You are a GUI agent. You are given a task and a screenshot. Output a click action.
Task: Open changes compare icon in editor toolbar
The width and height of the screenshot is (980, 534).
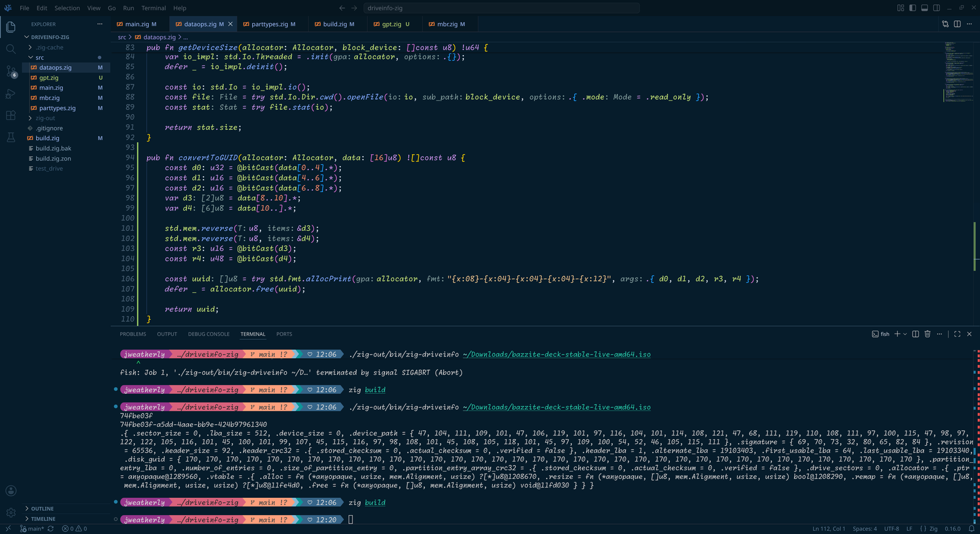945,24
